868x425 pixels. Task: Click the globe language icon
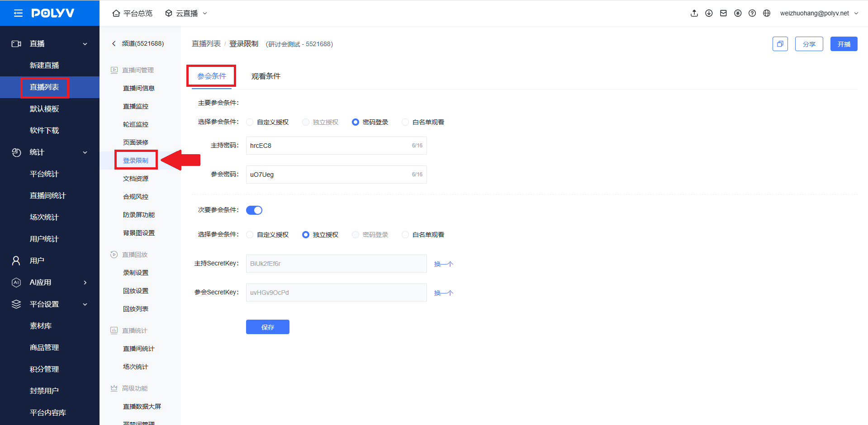click(x=767, y=13)
